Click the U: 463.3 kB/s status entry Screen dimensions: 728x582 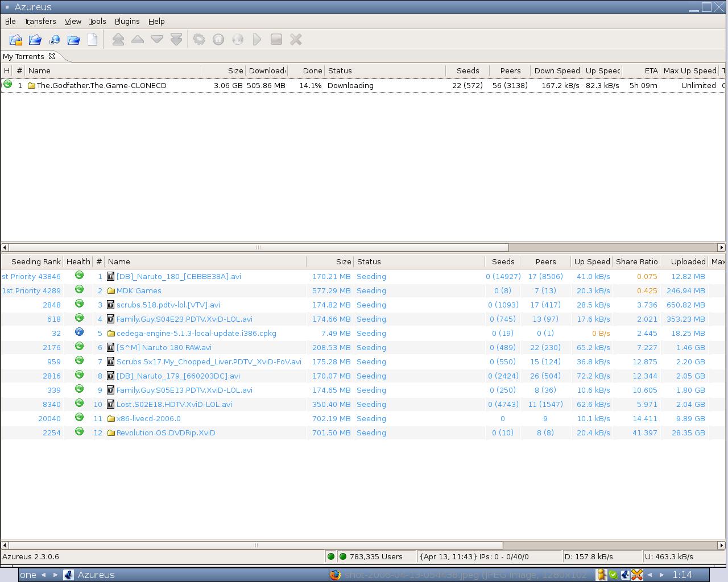coord(684,556)
